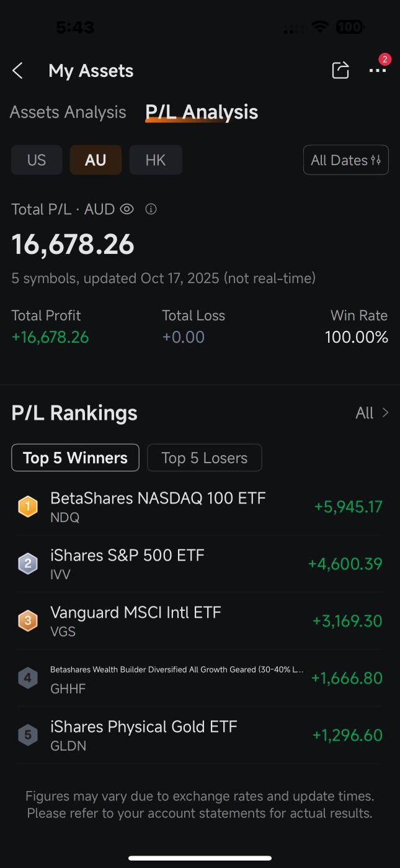Open the All Dates filter dropdown
Screen dimensions: 400x868
[x=345, y=160]
